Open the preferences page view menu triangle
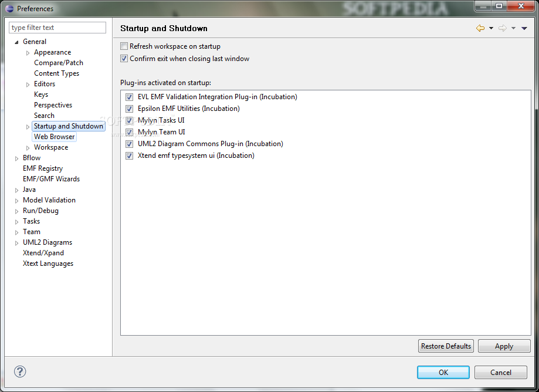Image resolution: width=539 pixels, height=392 pixels. (524, 28)
